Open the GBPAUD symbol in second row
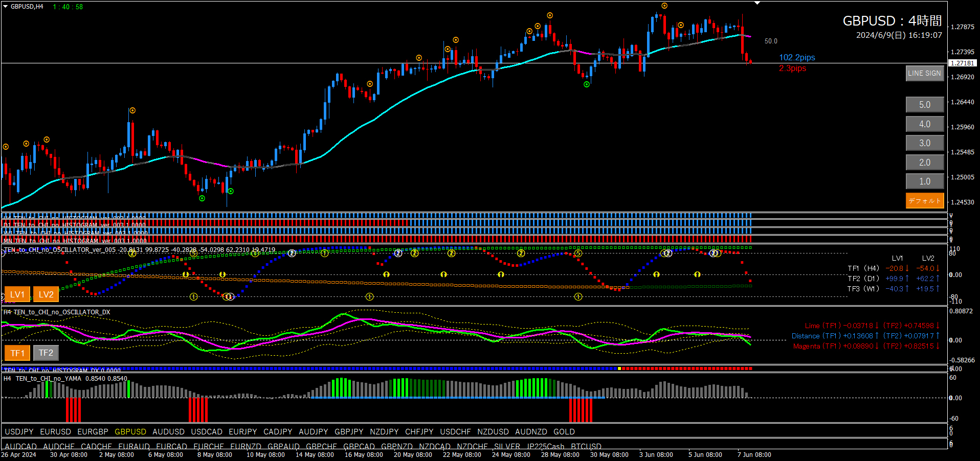 tap(283, 446)
